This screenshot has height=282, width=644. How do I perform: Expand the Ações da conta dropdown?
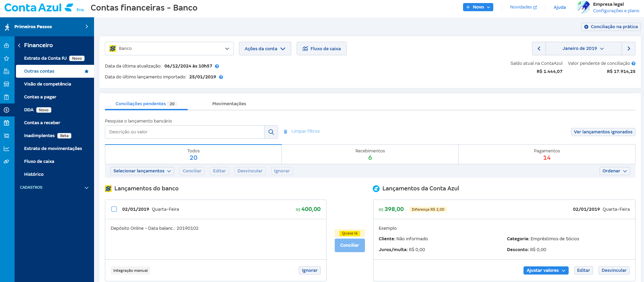(x=265, y=49)
